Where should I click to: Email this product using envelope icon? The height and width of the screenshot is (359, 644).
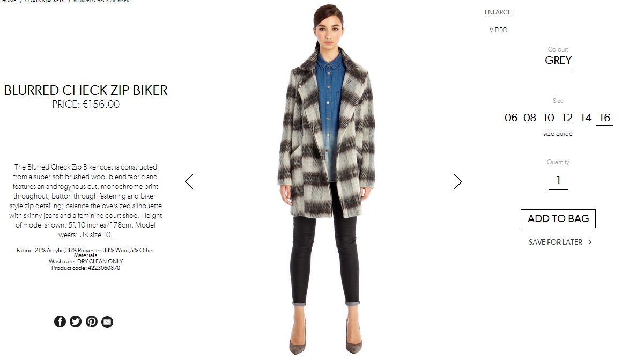(x=107, y=321)
